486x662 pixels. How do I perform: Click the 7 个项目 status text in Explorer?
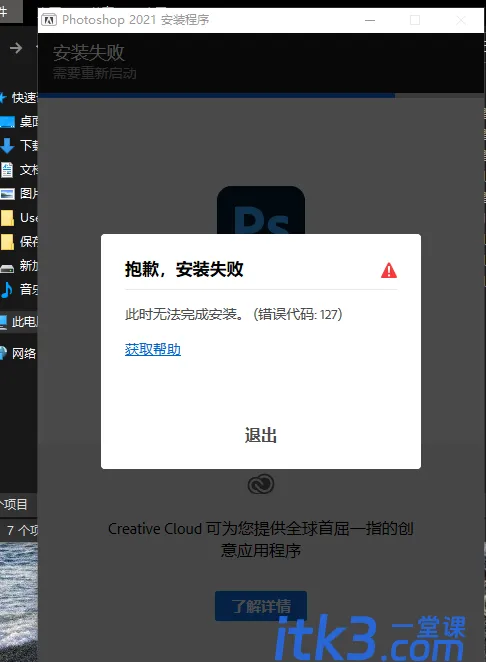coord(22,530)
